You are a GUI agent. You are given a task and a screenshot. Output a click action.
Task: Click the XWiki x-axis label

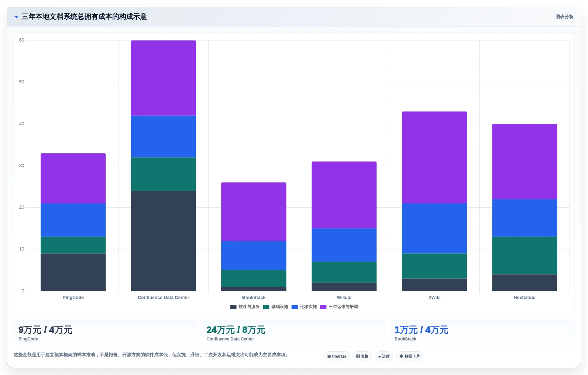(x=434, y=298)
